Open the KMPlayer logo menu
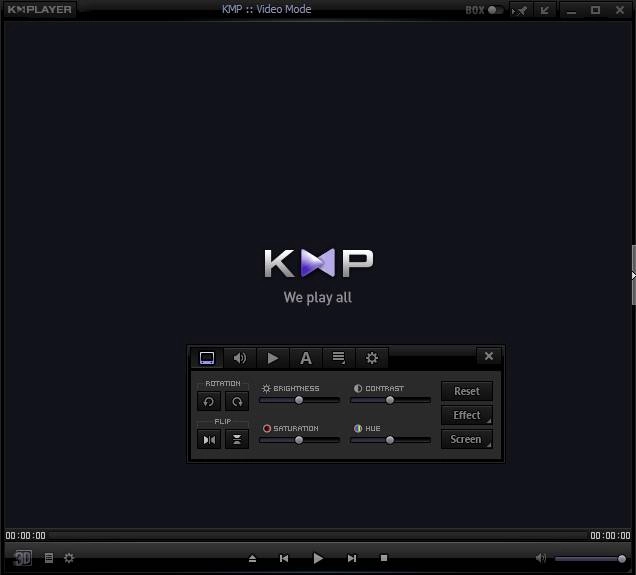The width and height of the screenshot is (636, 575). point(39,9)
